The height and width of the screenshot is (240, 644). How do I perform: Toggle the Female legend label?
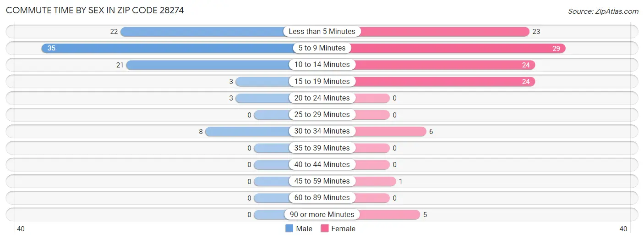pos(343,229)
